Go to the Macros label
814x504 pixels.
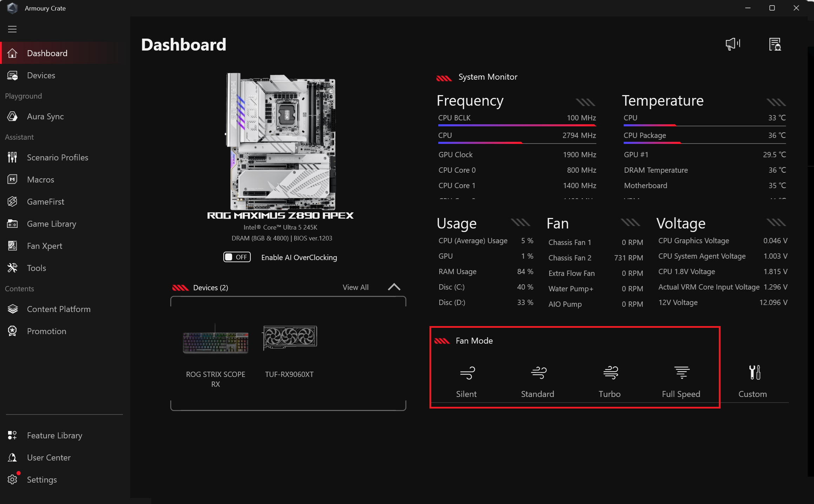click(x=41, y=180)
